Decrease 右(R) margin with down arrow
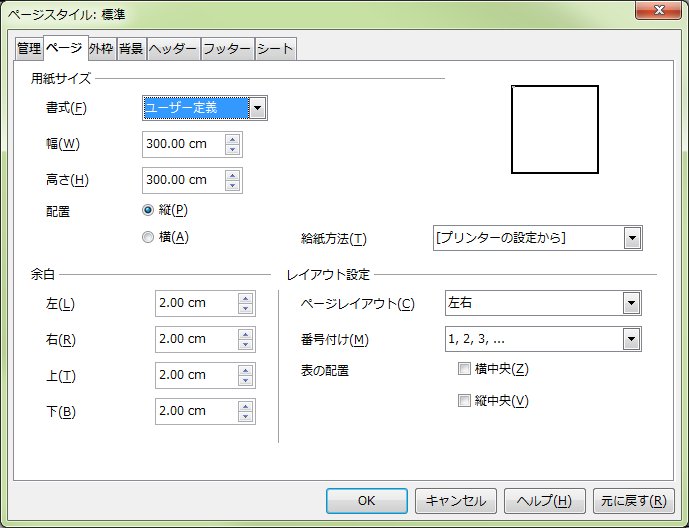Image resolution: width=689 pixels, height=528 pixels. (x=246, y=345)
